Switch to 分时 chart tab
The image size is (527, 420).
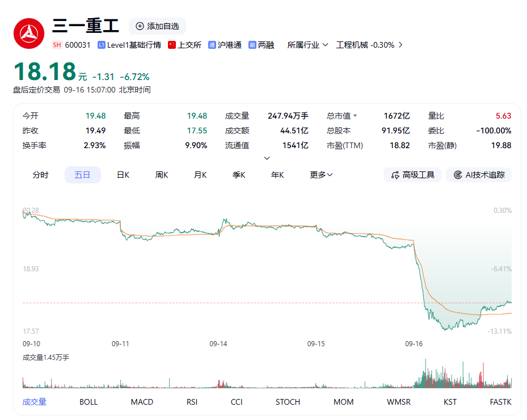coord(40,175)
